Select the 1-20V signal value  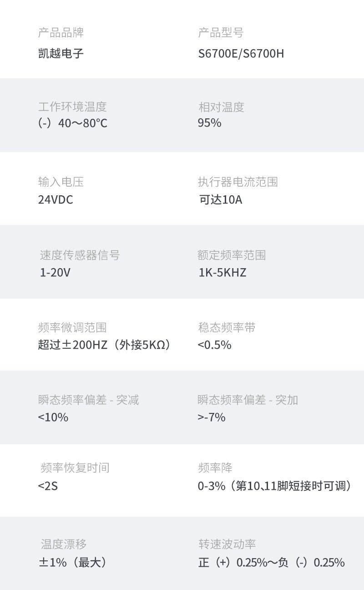(x=55, y=273)
